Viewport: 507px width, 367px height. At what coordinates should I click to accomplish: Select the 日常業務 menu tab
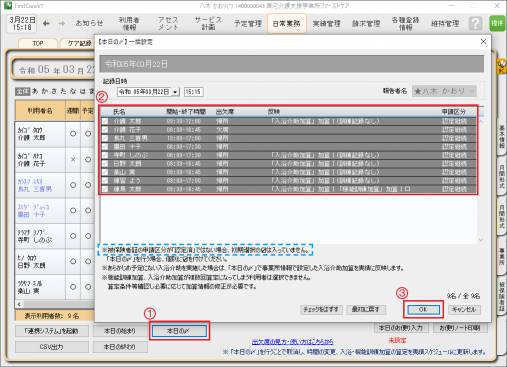point(287,24)
